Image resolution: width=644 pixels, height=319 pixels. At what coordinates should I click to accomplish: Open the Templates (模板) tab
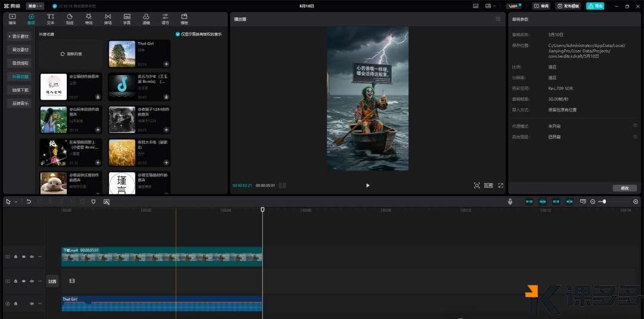coord(184,19)
